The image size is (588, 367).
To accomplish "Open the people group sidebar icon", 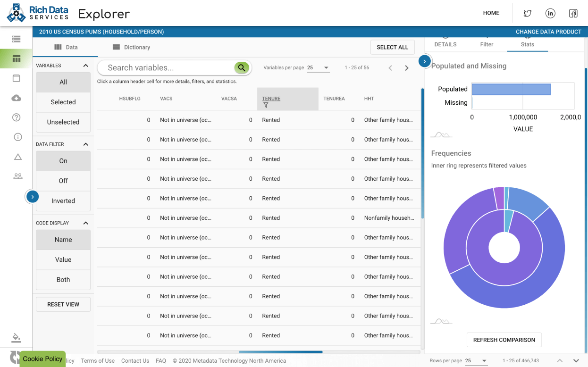I will click(18, 176).
